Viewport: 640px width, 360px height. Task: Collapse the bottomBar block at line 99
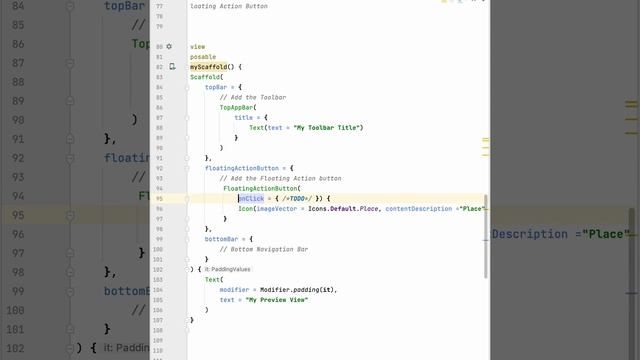pos(187,239)
